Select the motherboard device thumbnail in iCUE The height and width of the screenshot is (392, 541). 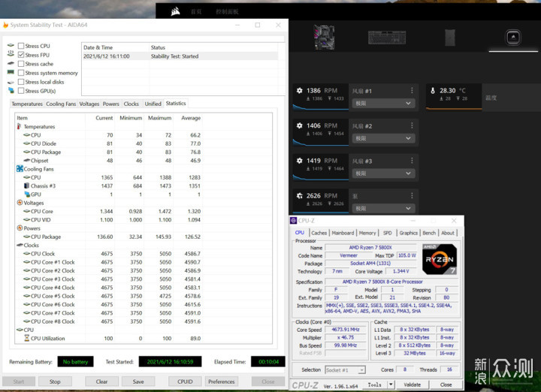tap(324, 38)
